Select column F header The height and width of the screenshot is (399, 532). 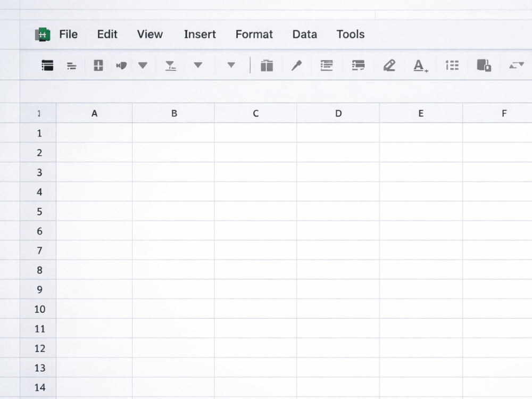(x=497, y=113)
